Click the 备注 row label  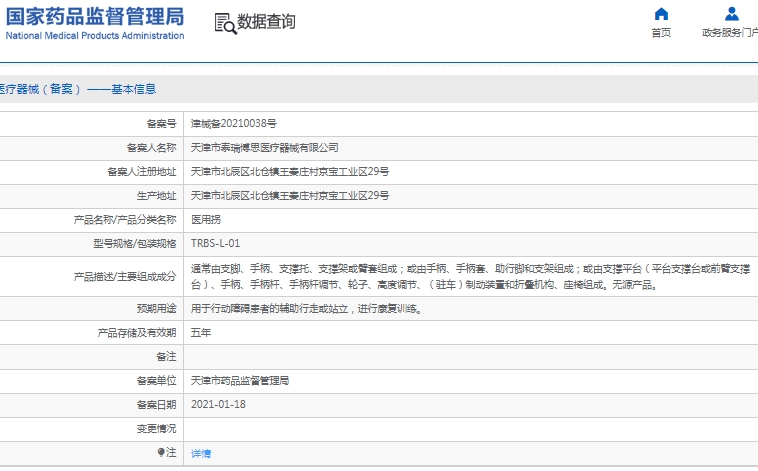(166, 357)
